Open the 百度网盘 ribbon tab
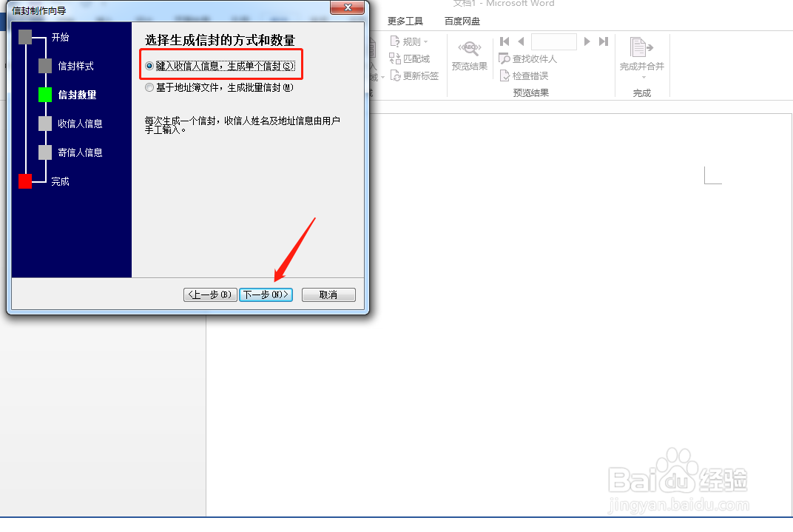The height and width of the screenshot is (532, 793). coord(461,21)
